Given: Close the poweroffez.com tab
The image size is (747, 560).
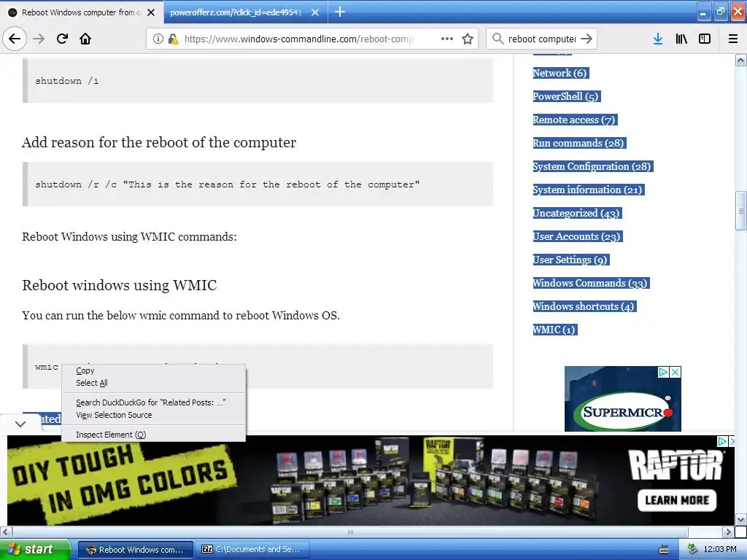Looking at the screenshot, I should 315,12.
